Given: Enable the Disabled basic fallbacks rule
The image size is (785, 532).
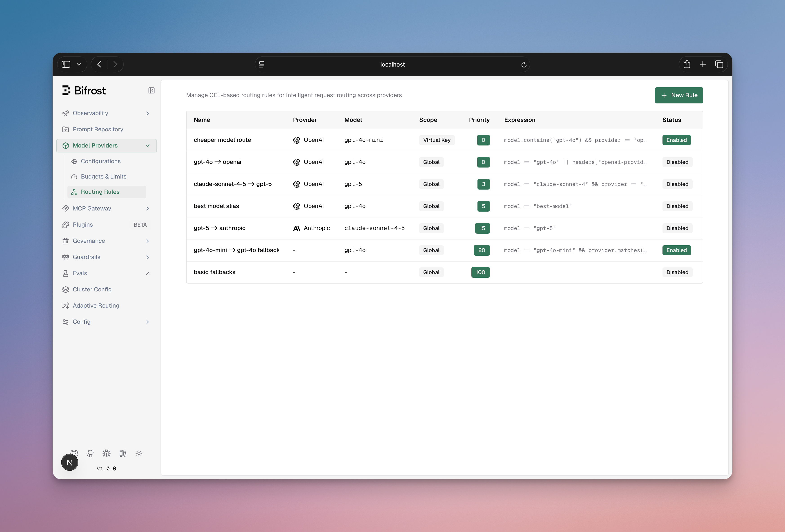Looking at the screenshot, I should pos(677,272).
